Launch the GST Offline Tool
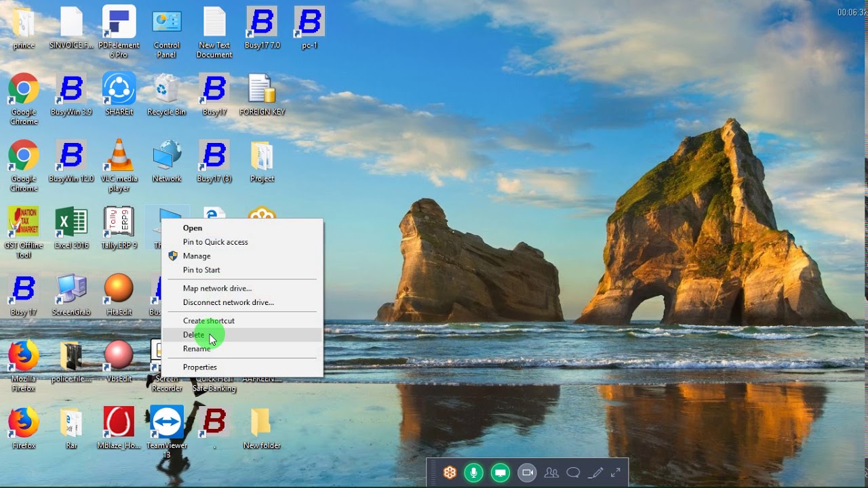This screenshot has height=488, width=868. pyautogui.click(x=24, y=233)
